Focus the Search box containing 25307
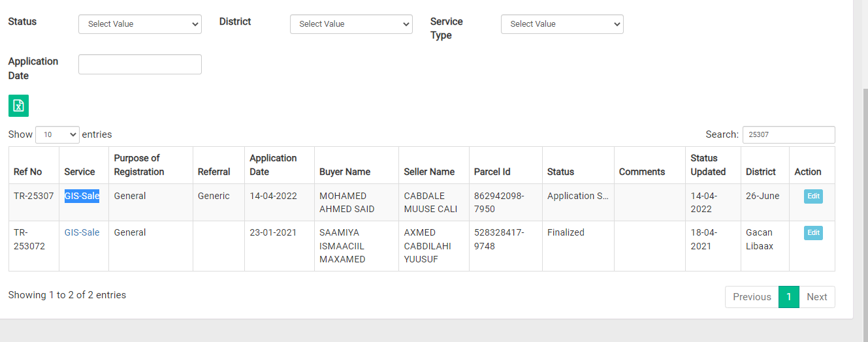This screenshot has width=868, height=342. click(789, 134)
